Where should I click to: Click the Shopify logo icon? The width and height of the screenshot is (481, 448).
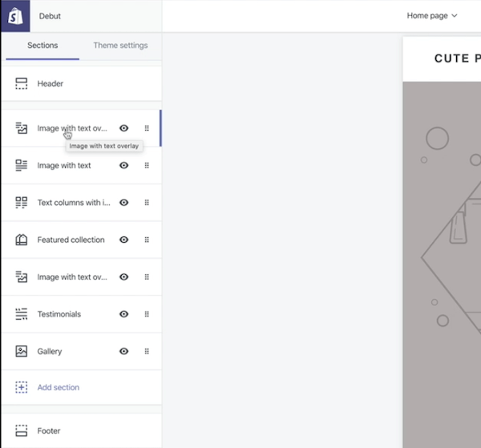click(x=15, y=16)
